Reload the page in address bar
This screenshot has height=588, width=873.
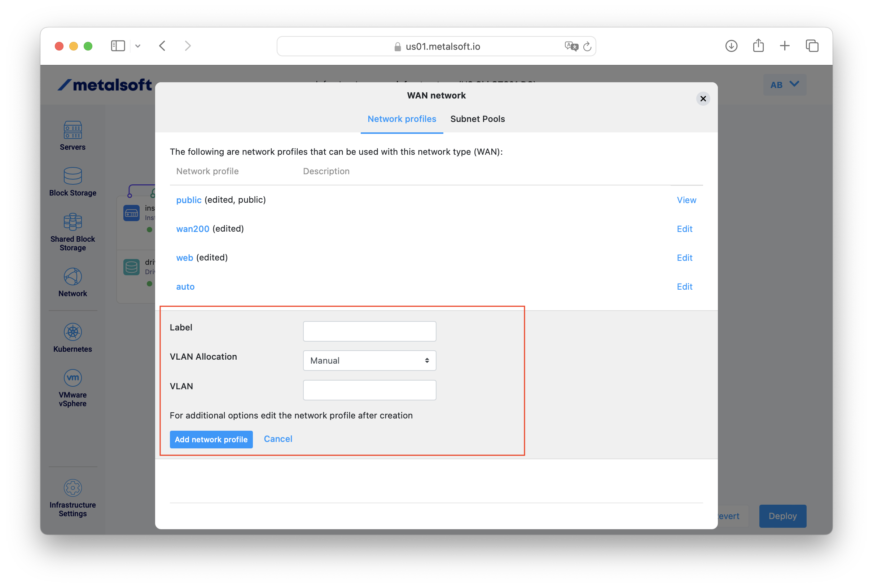click(587, 47)
